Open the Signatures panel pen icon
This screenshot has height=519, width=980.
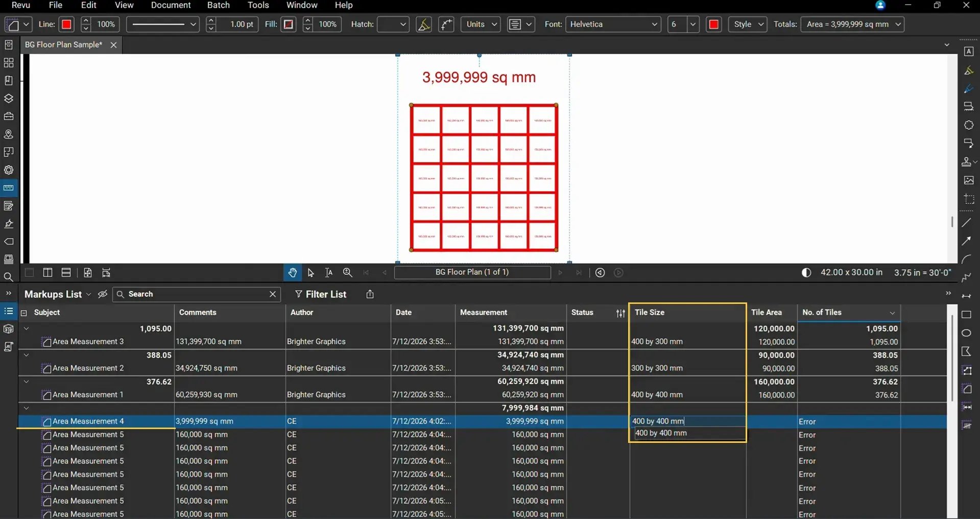(8, 224)
